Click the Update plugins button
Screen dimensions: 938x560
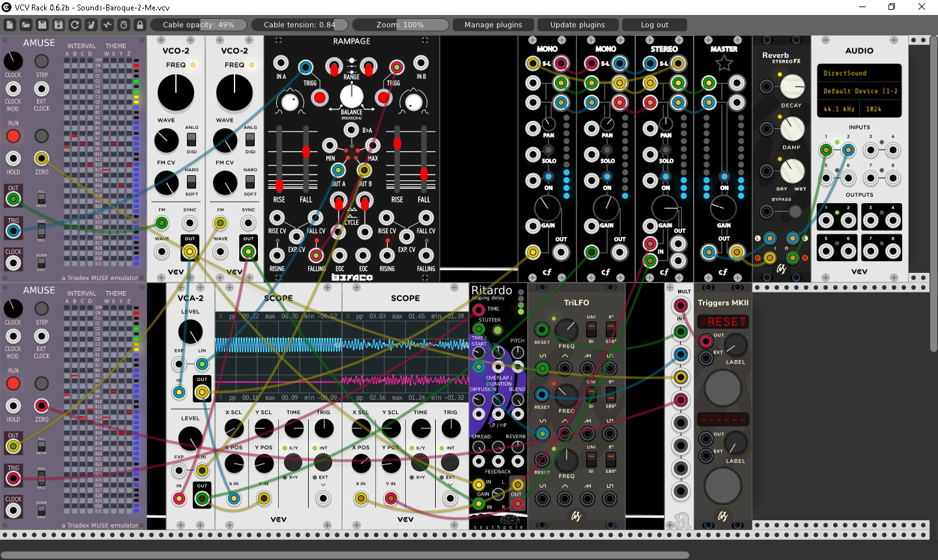point(578,25)
